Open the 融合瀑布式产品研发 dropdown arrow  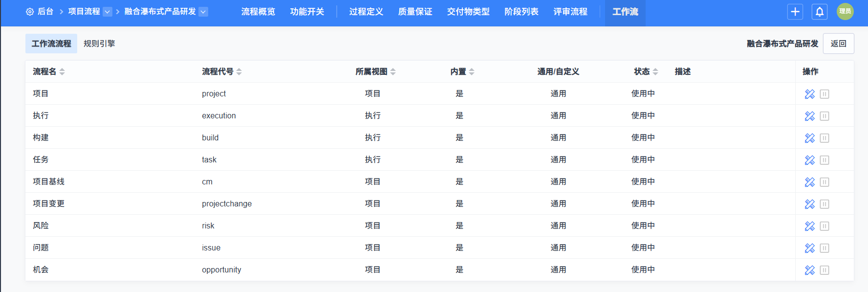coord(203,12)
